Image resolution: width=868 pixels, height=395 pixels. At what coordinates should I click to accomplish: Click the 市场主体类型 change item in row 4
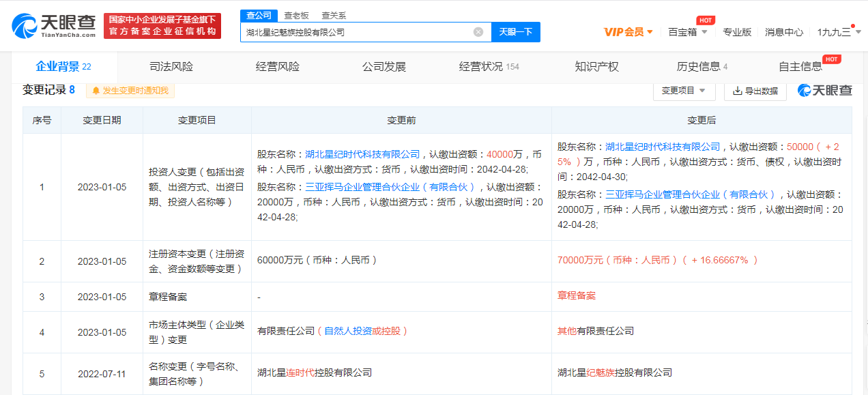click(197, 332)
